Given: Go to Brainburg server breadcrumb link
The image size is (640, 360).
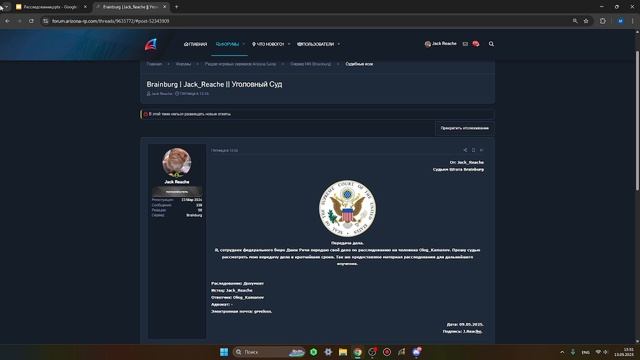Looking at the screenshot, I should point(311,64).
